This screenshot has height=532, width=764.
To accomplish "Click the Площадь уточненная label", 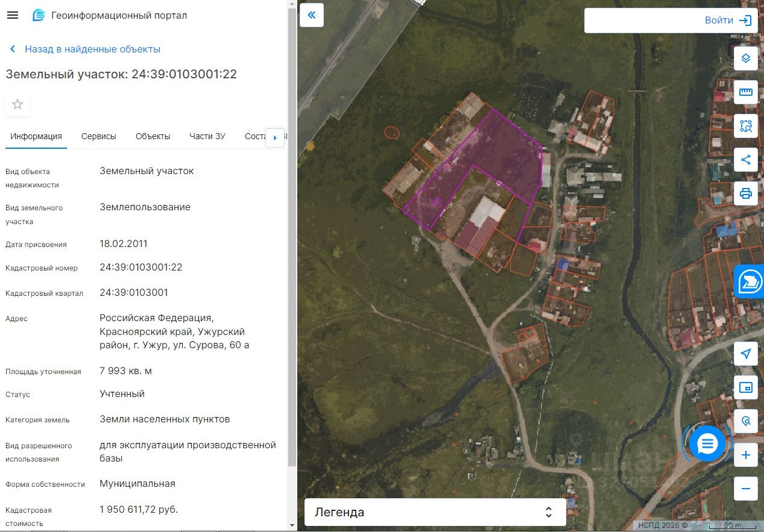I will click(x=43, y=372).
